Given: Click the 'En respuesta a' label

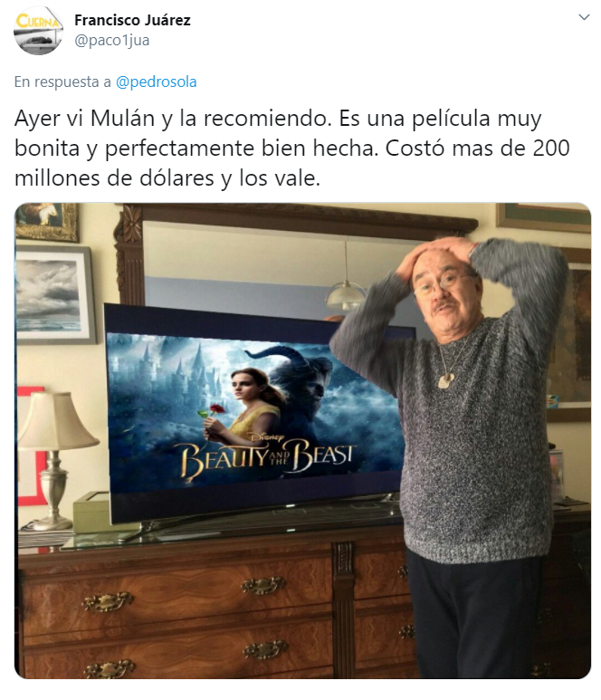Looking at the screenshot, I should [x=62, y=82].
